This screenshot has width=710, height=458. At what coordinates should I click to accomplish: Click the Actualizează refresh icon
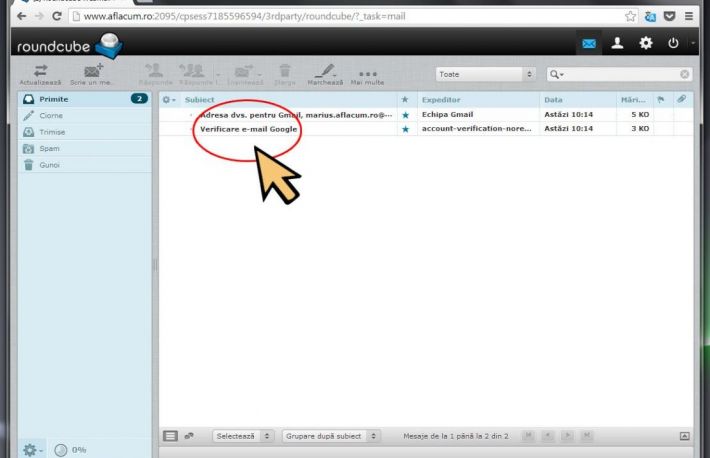(41, 70)
